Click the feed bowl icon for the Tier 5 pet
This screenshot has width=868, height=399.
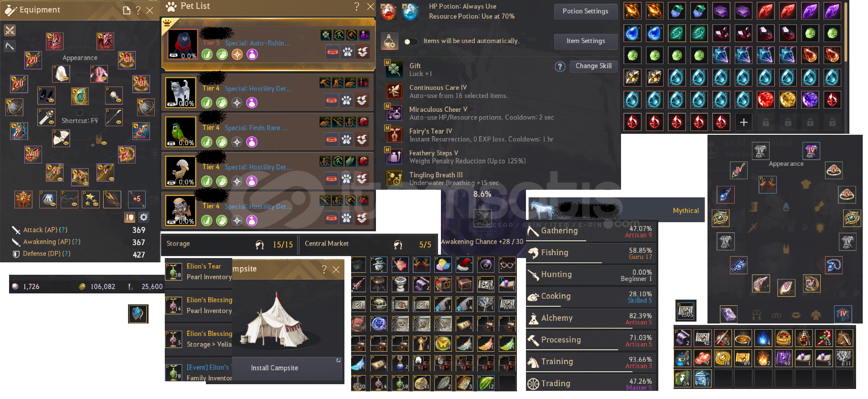pos(332,52)
